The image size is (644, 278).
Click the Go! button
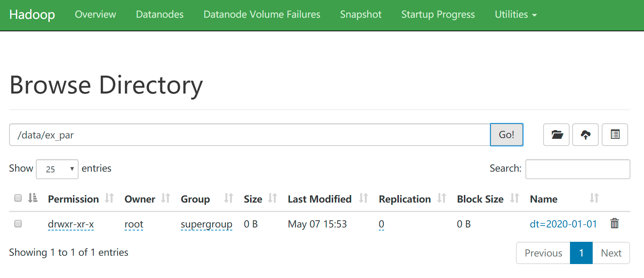click(507, 135)
